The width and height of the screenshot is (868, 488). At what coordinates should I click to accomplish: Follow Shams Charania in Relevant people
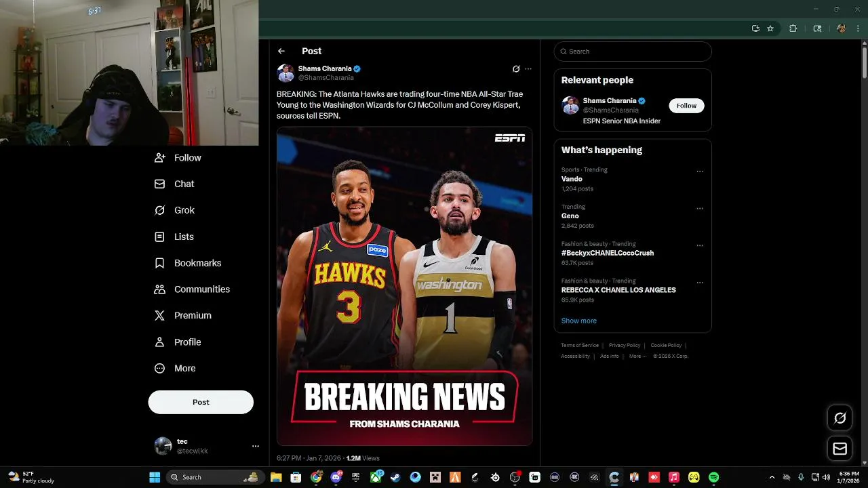pyautogui.click(x=686, y=106)
